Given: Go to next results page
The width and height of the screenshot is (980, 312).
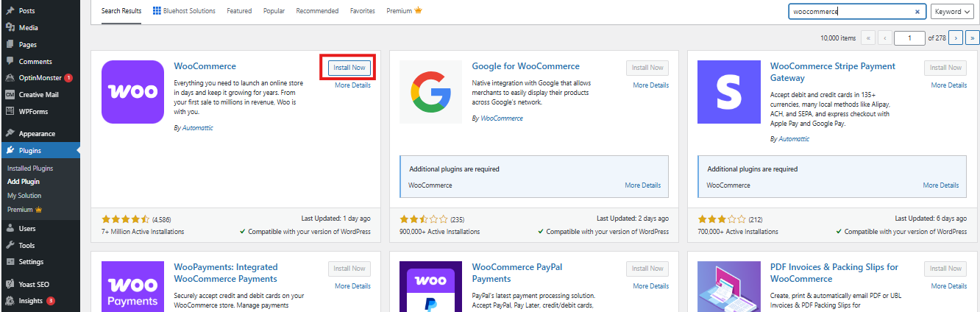Looking at the screenshot, I should click(x=956, y=38).
